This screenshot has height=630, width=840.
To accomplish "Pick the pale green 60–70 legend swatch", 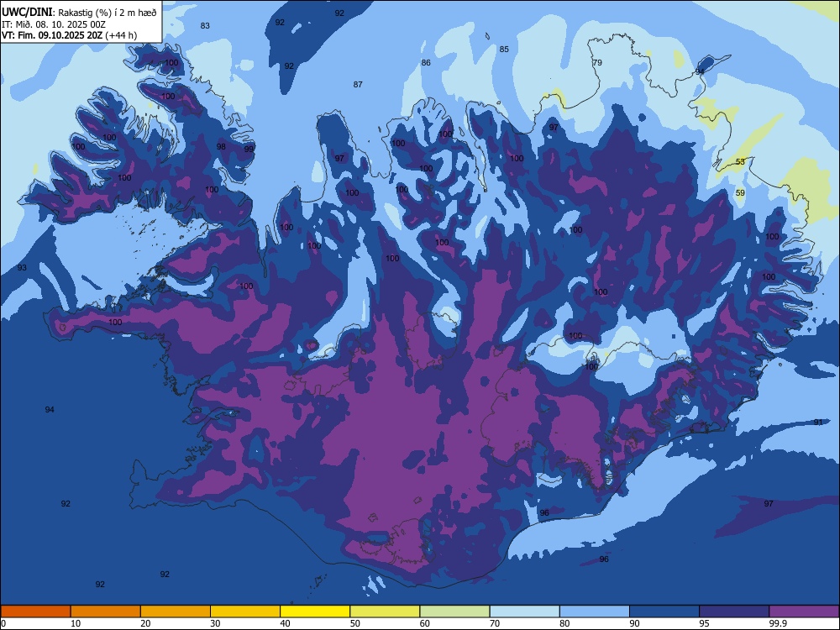I will click(454, 612).
